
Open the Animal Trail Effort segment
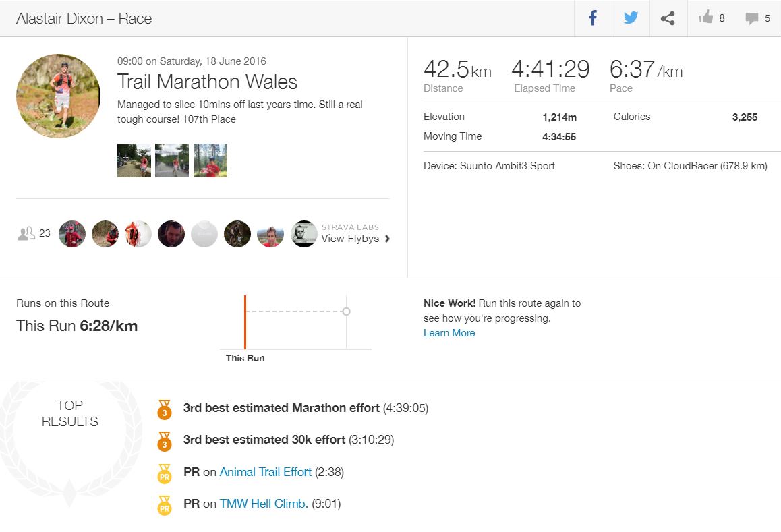point(265,472)
